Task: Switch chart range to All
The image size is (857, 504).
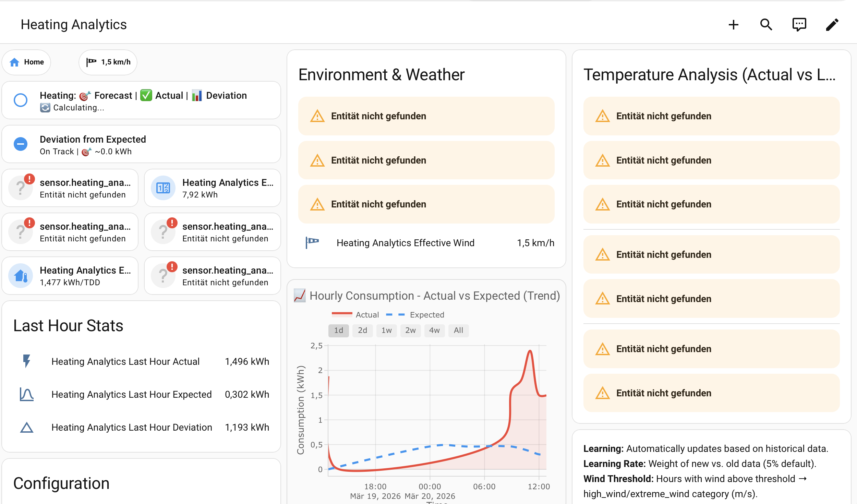Action: coord(458,330)
